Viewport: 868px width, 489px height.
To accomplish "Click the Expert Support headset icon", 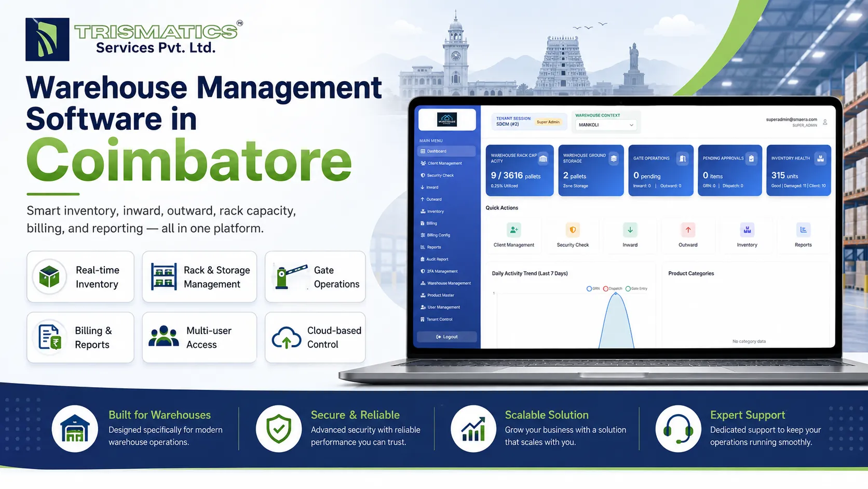I will click(x=678, y=429).
